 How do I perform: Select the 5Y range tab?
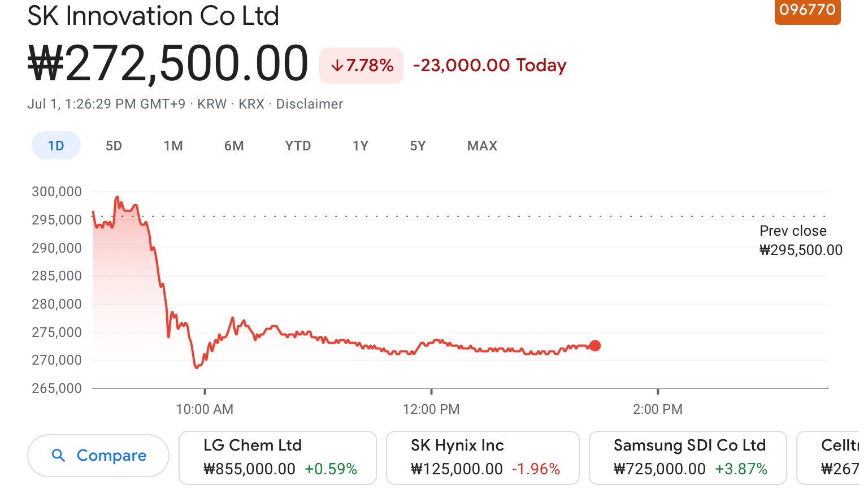(x=418, y=146)
